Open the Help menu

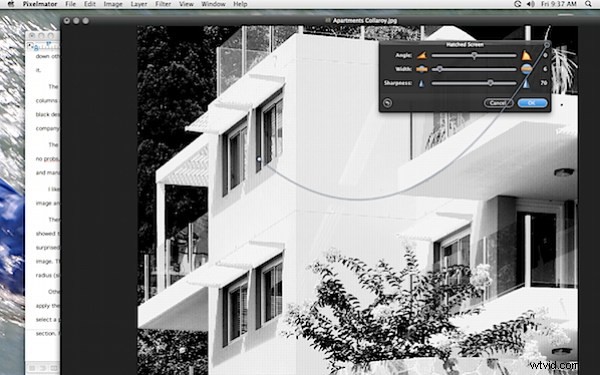[x=240, y=4]
